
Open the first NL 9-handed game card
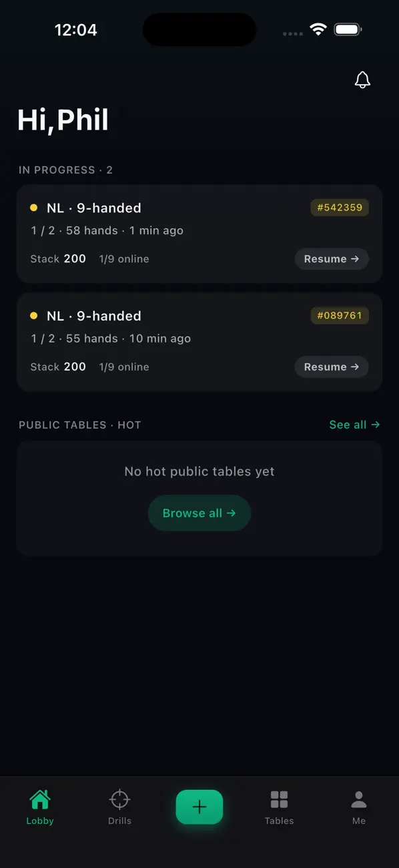click(x=199, y=234)
